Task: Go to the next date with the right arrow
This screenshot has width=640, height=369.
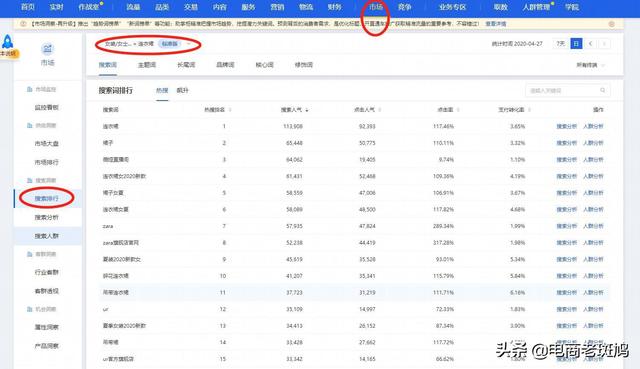Action: (604, 43)
